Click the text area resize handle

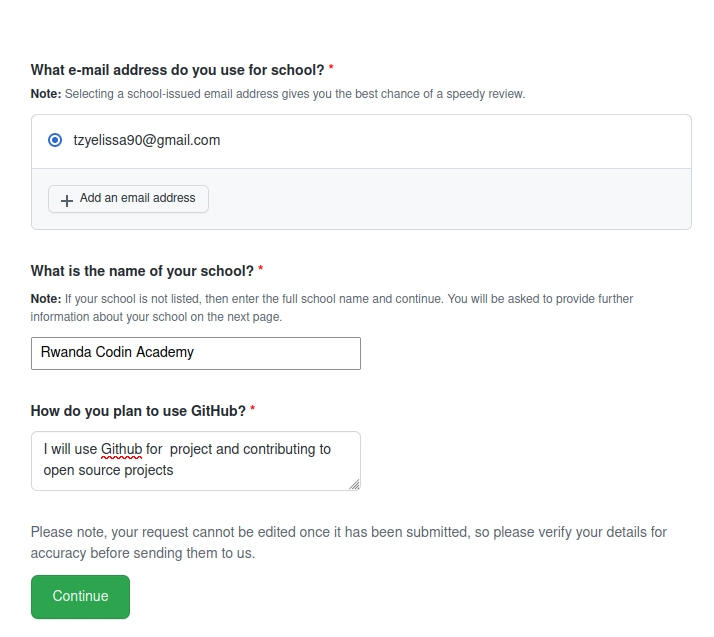pyautogui.click(x=354, y=484)
